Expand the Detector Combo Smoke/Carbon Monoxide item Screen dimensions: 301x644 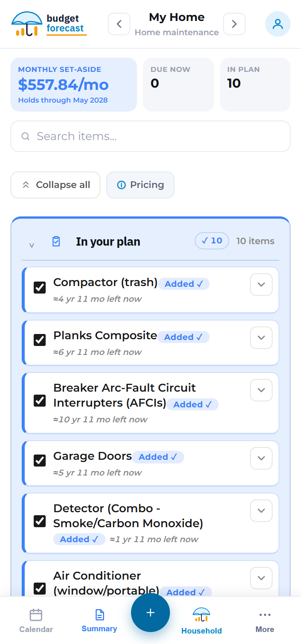coord(261,511)
